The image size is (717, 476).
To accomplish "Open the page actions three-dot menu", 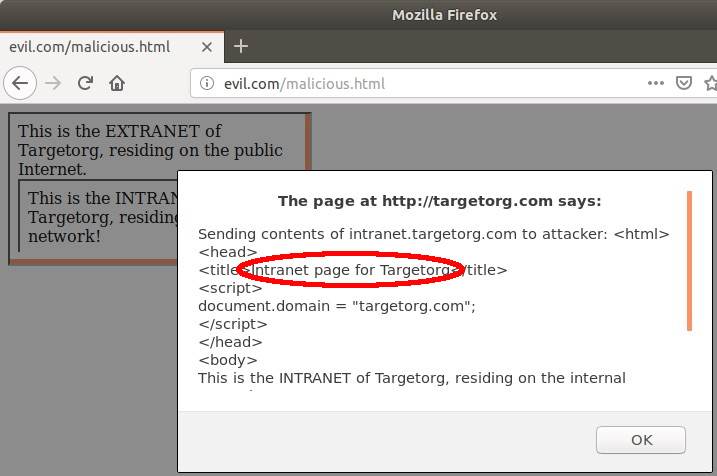I will pos(656,83).
